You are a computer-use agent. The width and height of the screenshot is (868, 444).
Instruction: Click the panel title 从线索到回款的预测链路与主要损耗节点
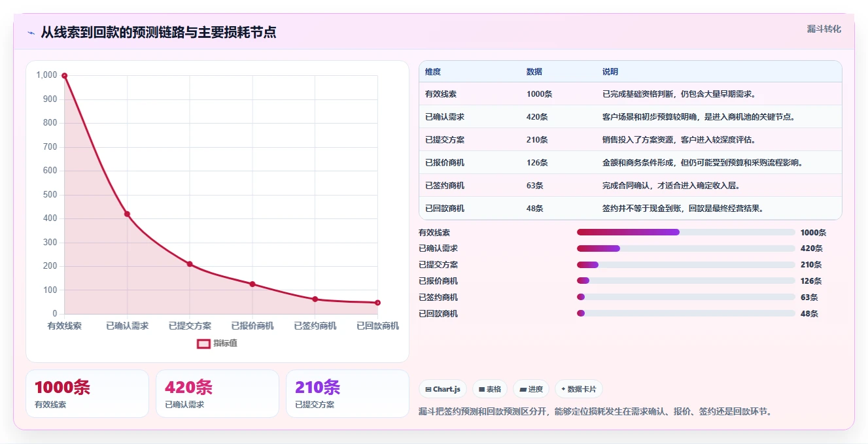pos(158,33)
